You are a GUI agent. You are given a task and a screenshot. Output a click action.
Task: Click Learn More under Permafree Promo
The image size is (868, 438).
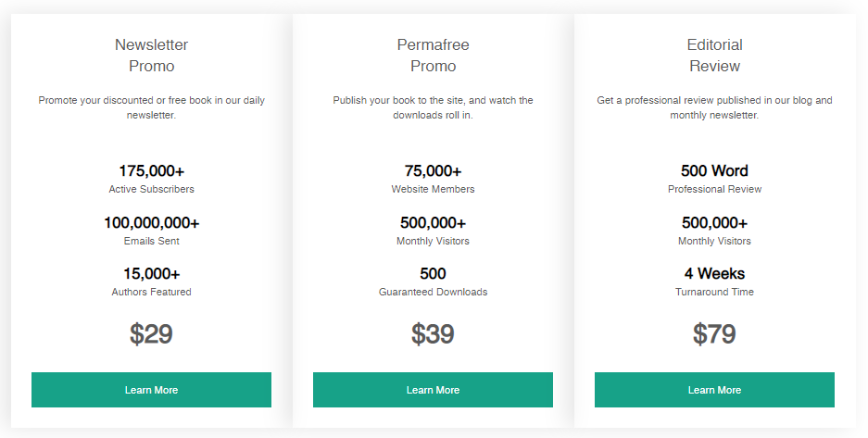click(x=433, y=390)
